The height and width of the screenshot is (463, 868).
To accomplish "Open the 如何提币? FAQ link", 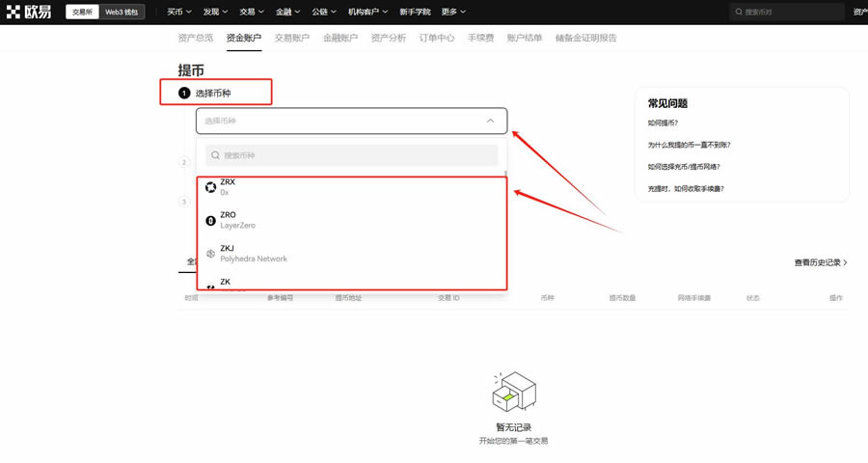I will 663,123.
